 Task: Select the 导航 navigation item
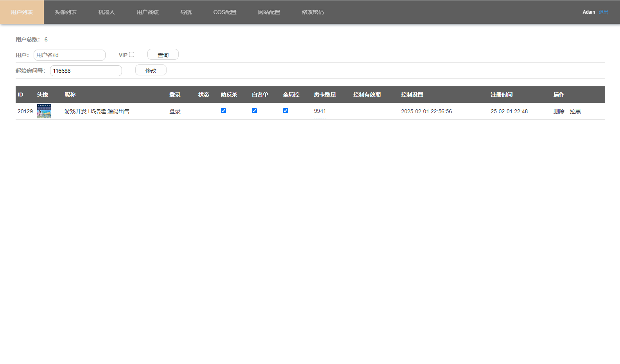[186, 12]
